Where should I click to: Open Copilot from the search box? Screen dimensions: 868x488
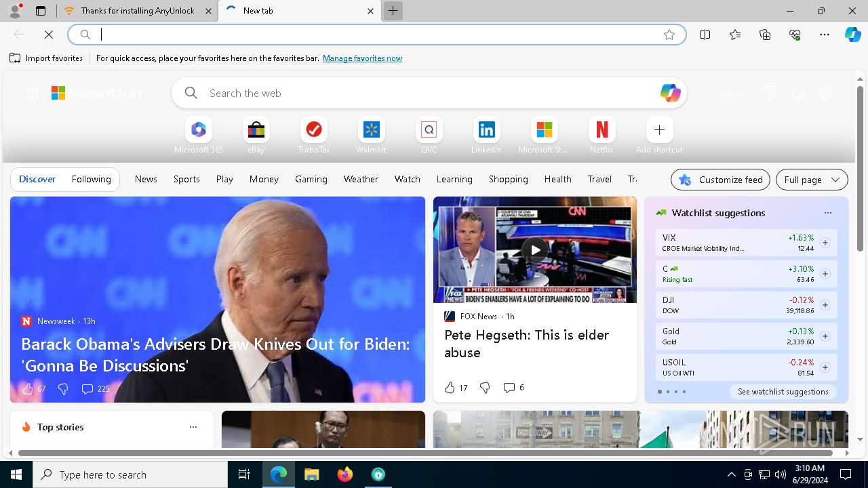point(670,93)
